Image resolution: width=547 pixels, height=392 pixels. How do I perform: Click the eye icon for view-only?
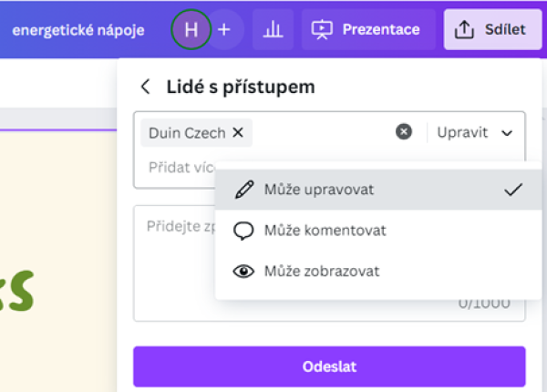(x=243, y=272)
